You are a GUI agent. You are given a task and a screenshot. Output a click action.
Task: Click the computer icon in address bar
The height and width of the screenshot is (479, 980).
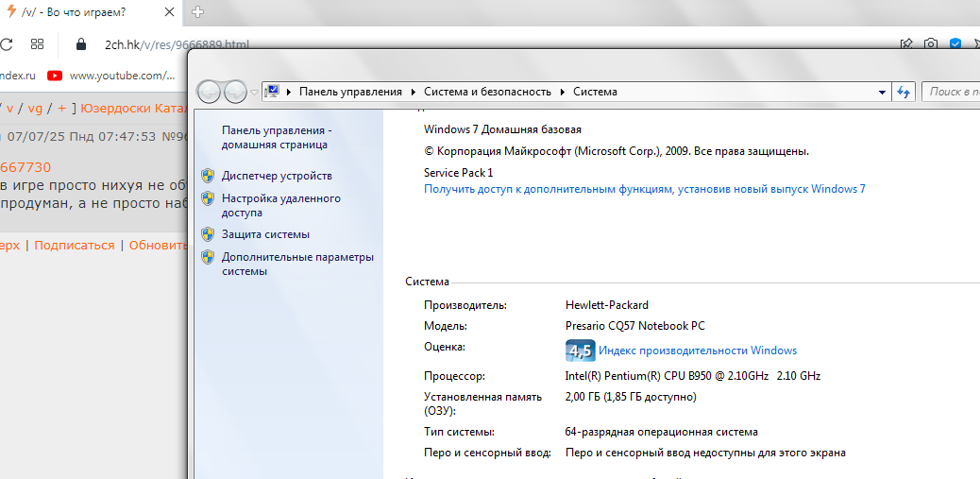(272, 92)
